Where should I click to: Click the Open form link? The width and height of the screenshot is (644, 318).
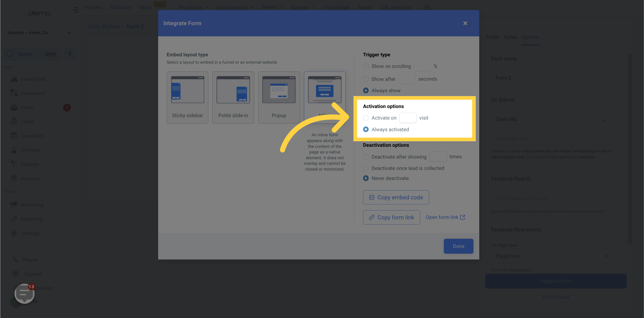pos(445,217)
